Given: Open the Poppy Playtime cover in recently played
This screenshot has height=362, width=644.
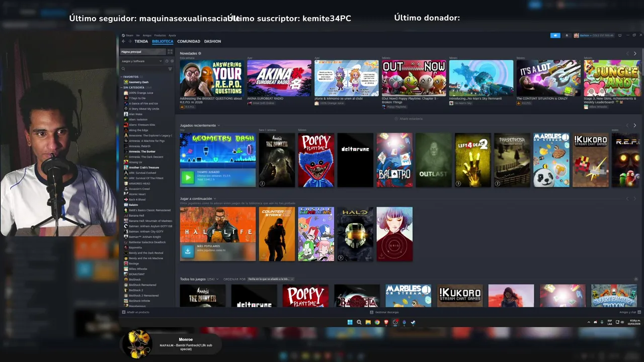Looking at the screenshot, I should tap(316, 160).
